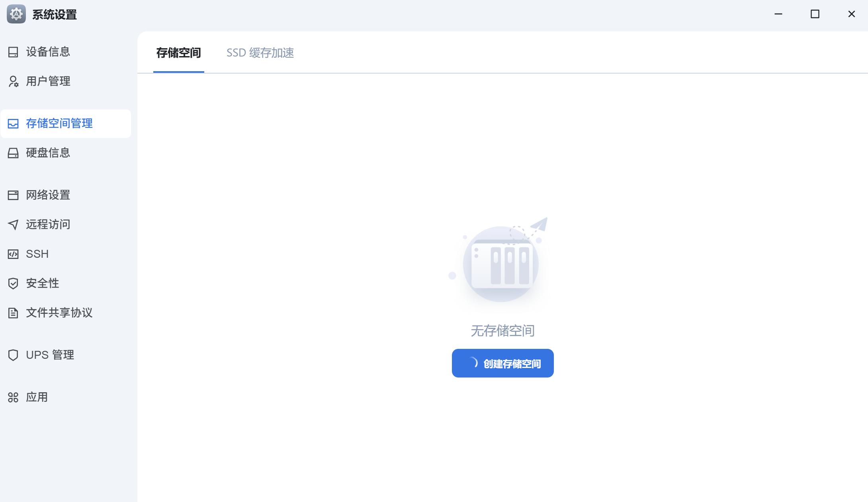Click the device info monitor icon
The width and height of the screenshot is (868, 502).
pos(13,52)
